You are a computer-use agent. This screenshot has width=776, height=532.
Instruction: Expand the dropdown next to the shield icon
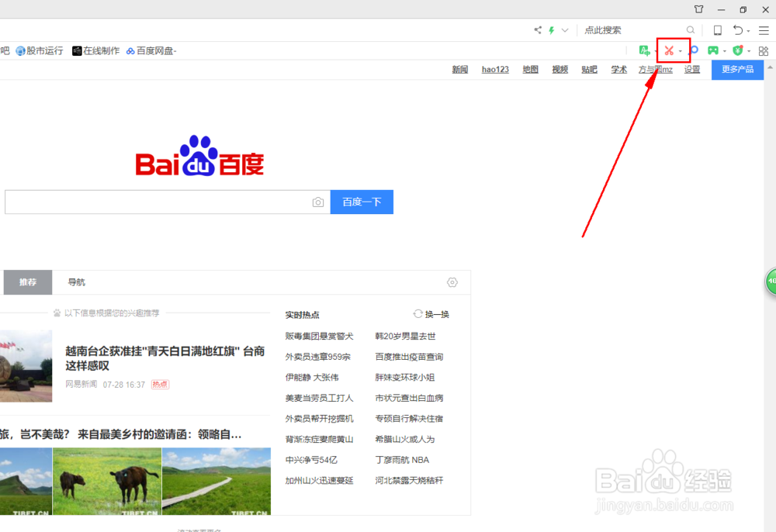[747, 50]
